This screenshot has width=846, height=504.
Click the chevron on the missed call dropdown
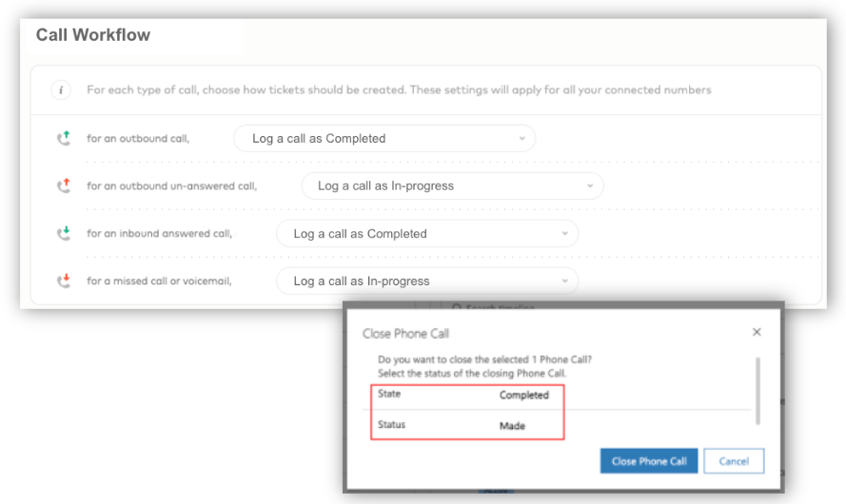click(x=565, y=281)
